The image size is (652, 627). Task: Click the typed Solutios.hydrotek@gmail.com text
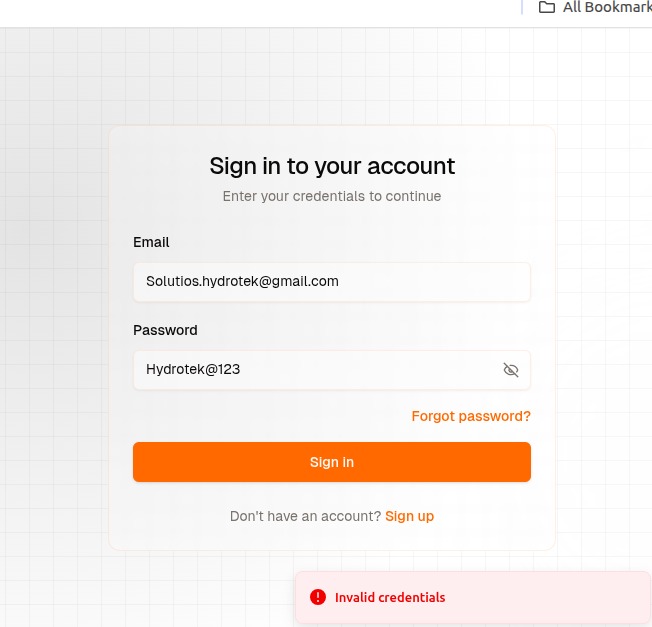[242, 282]
